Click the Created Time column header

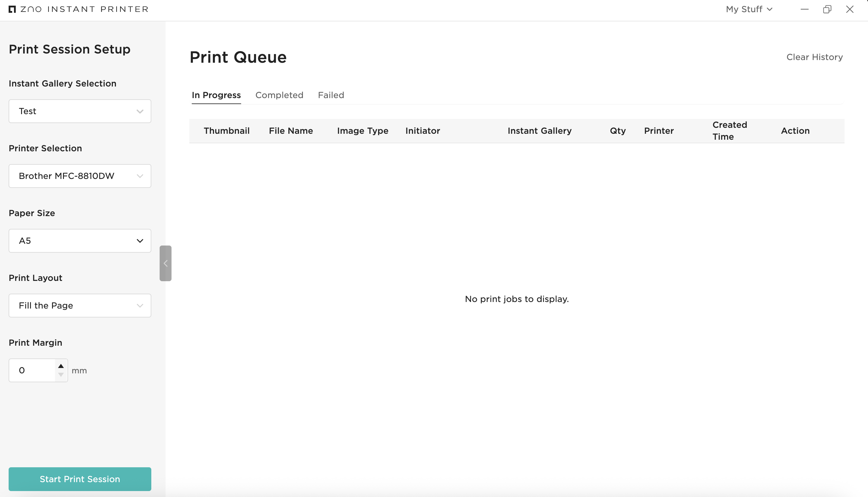[x=730, y=130]
